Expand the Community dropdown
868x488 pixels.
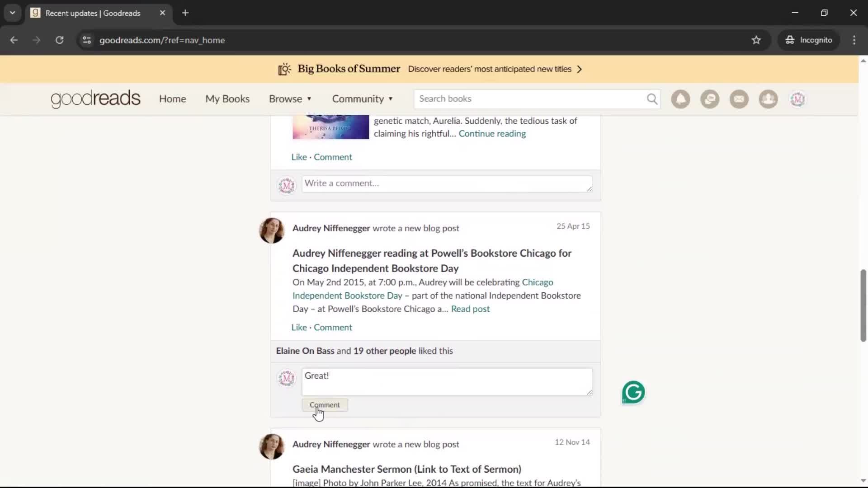pos(363,99)
